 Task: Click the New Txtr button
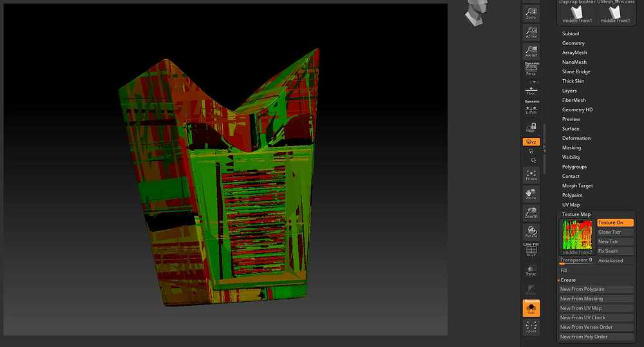[615, 241]
